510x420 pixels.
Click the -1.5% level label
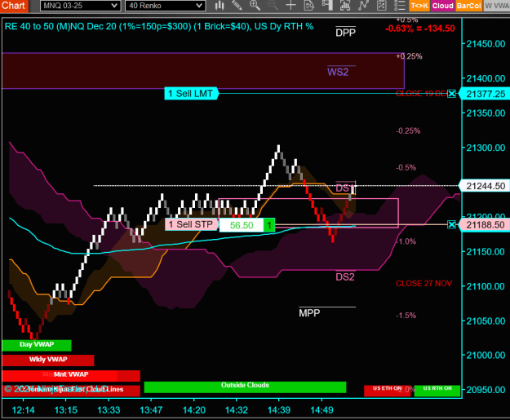406,316
